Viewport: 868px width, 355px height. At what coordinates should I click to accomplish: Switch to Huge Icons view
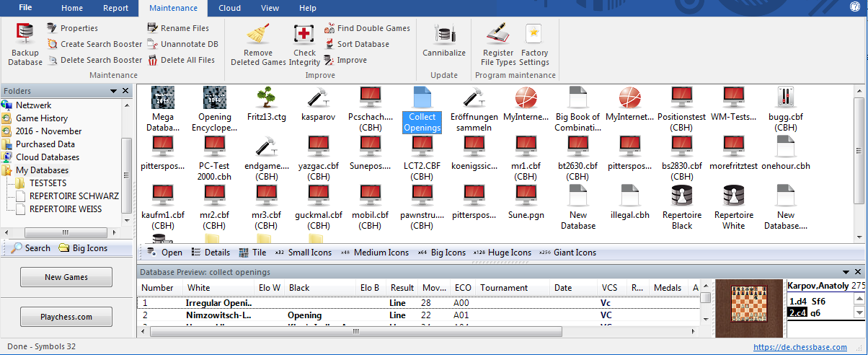pos(502,253)
